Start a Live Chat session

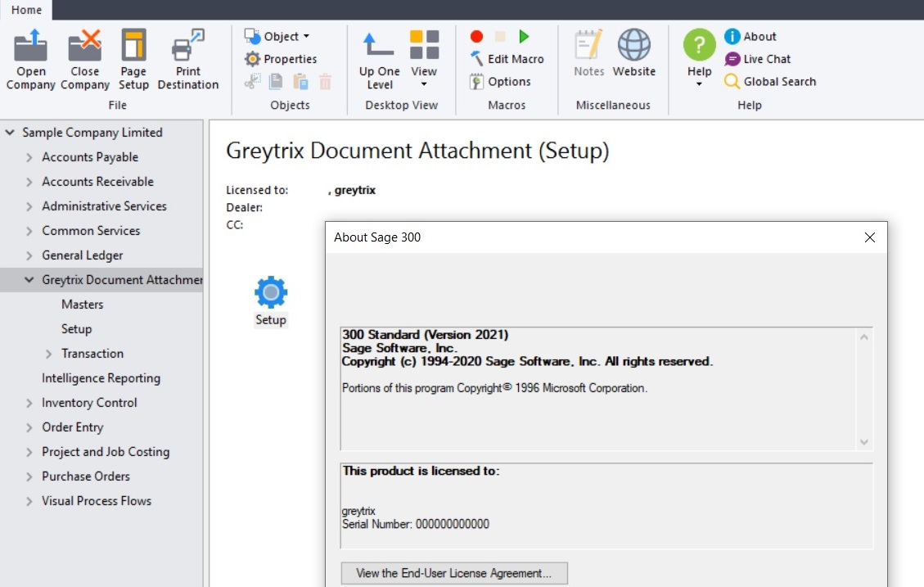tap(758, 58)
